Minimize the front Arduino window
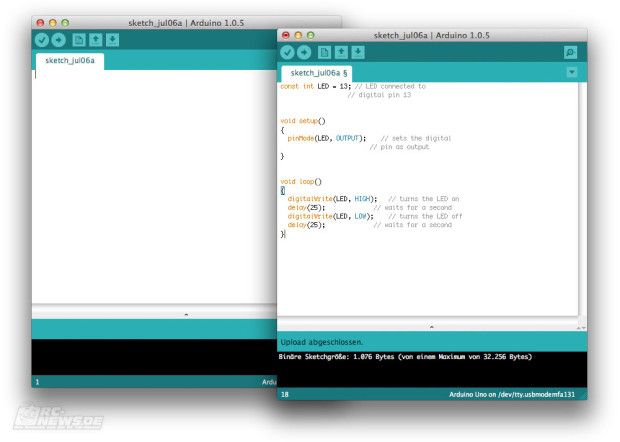This screenshot has height=442, width=620. [x=298, y=35]
